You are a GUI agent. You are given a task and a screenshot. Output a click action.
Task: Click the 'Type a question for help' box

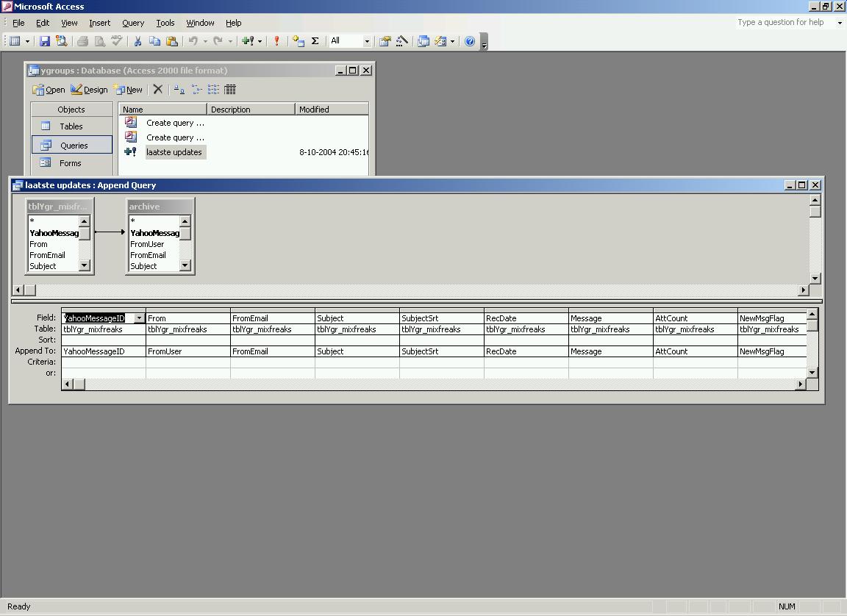[x=781, y=22]
